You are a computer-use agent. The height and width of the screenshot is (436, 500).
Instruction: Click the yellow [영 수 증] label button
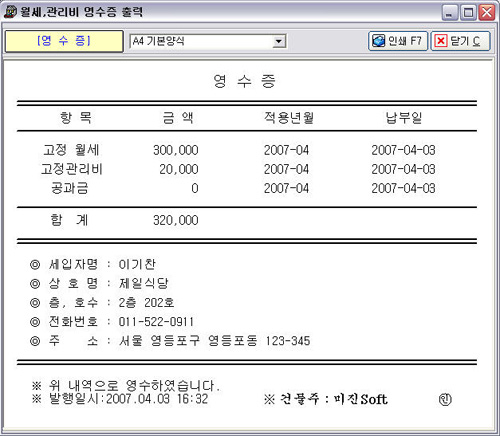coord(64,41)
